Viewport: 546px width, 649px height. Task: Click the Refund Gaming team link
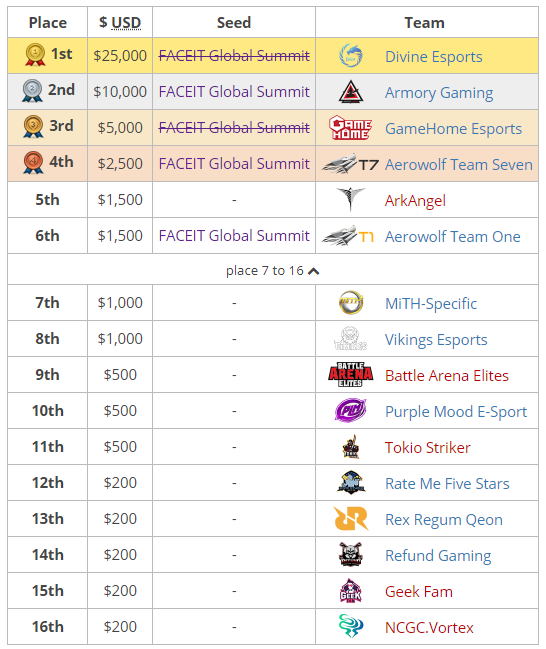[438, 555]
